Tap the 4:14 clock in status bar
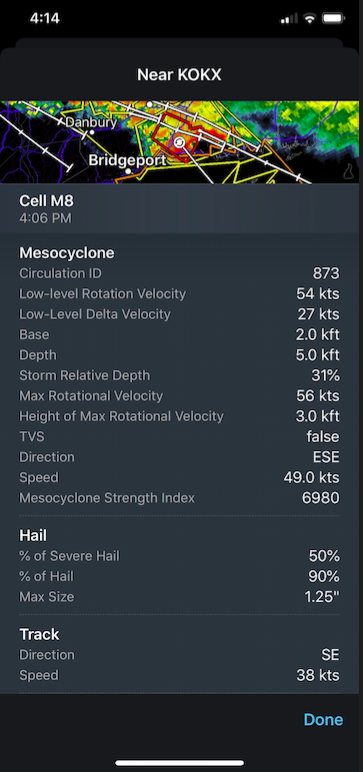 tap(45, 19)
